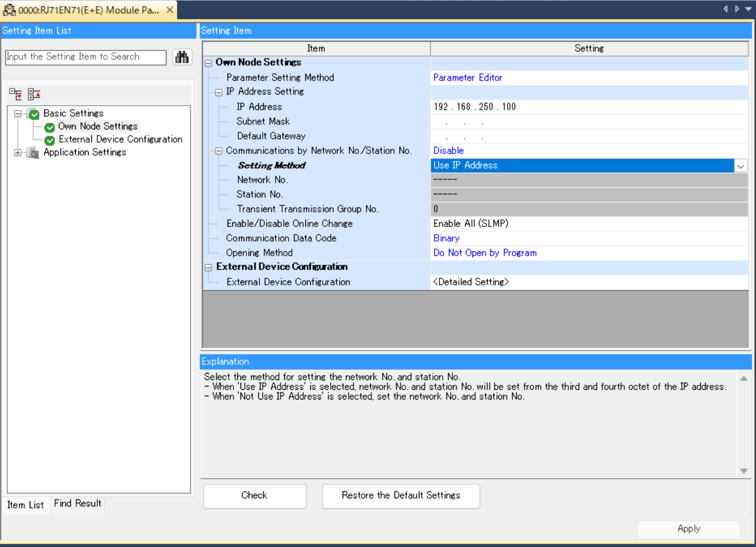This screenshot has height=547, width=756.
Task: Select External Device Configuration in tree
Action: tap(121, 139)
